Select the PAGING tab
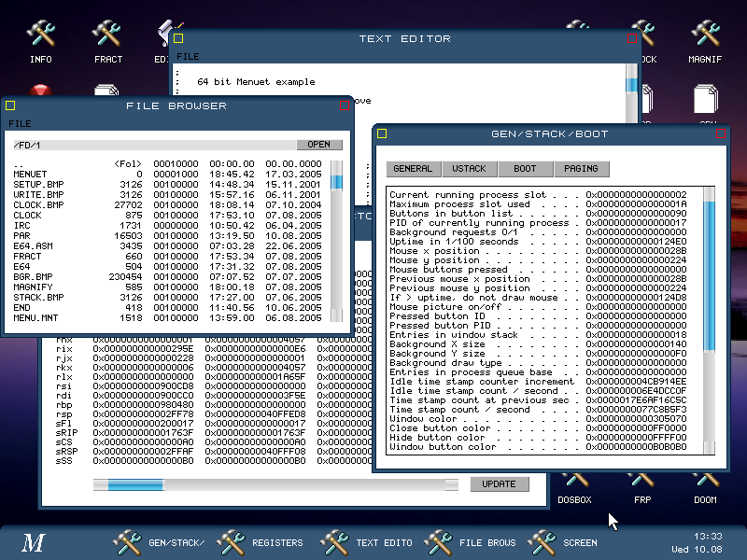Image resolution: width=747 pixels, height=560 pixels. pos(581,169)
